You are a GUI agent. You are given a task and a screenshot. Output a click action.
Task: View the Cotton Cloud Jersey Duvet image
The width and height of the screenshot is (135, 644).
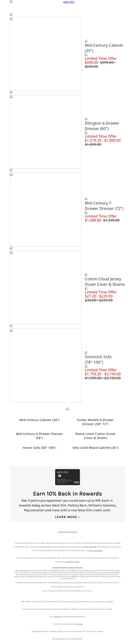46,287
